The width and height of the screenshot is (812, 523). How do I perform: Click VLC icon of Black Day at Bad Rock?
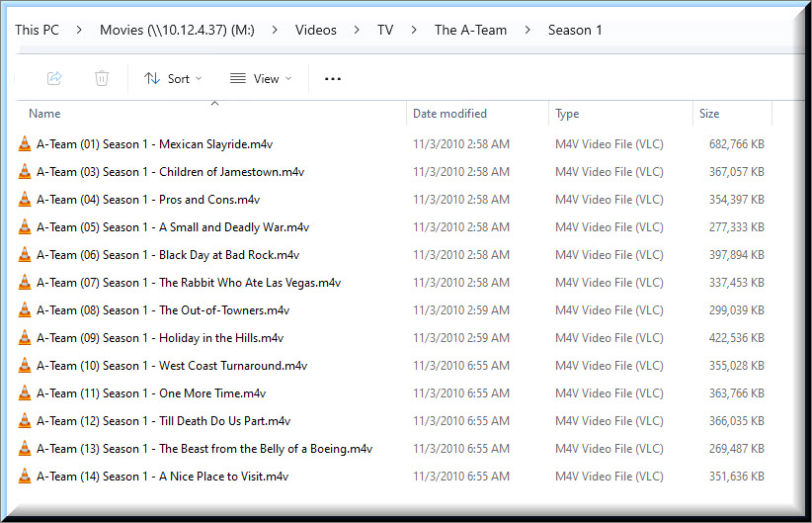click(x=25, y=254)
